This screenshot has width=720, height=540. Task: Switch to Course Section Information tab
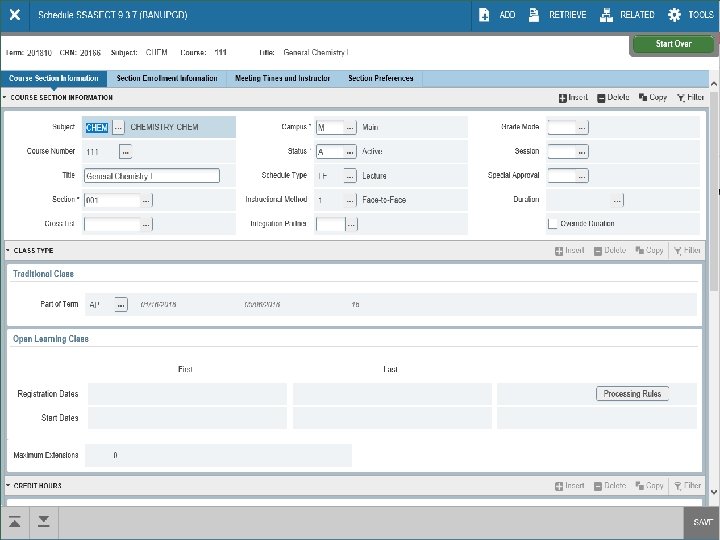pyautogui.click(x=54, y=79)
